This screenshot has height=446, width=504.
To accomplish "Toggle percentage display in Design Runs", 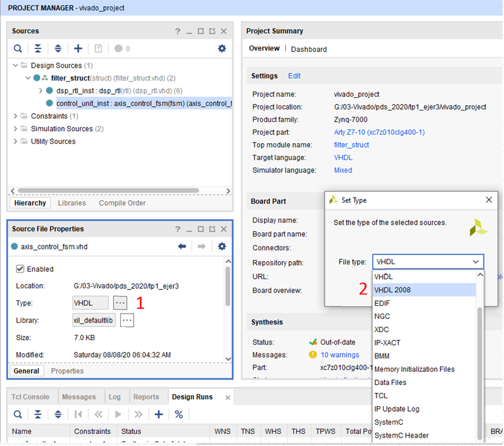I will (x=179, y=414).
